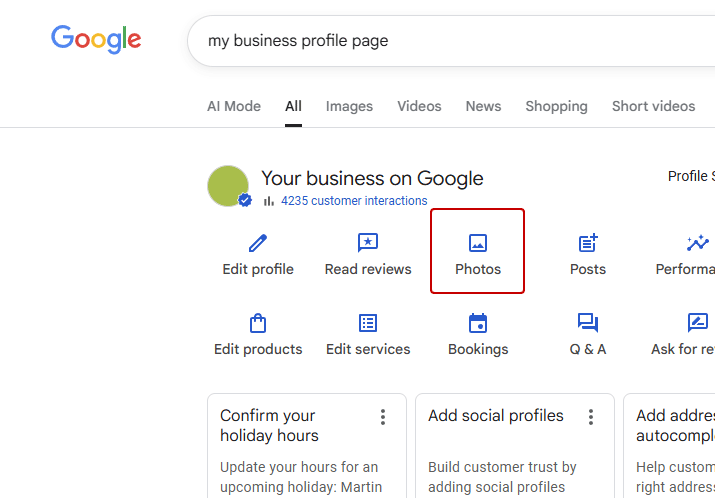Click the business profile avatar picture
The height and width of the screenshot is (498, 715).
tap(228, 186)
